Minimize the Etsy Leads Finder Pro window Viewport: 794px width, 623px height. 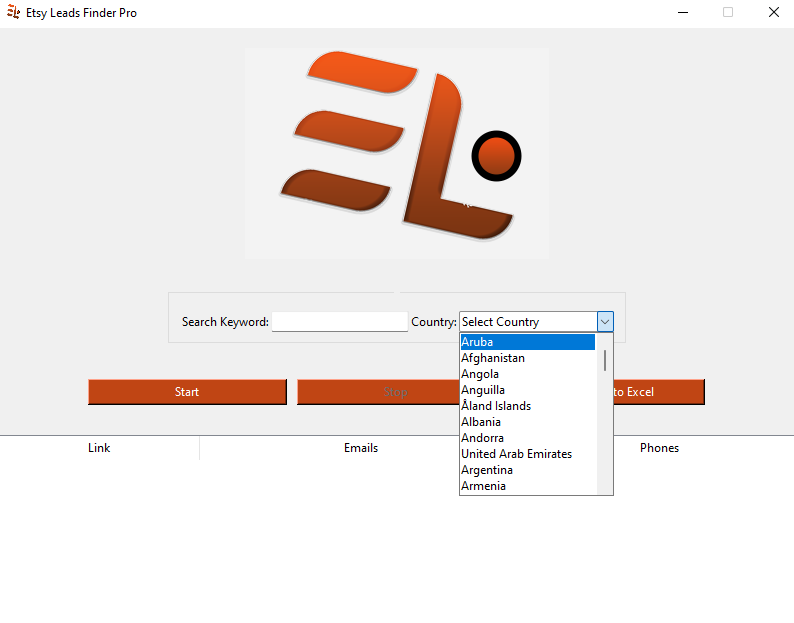(x=683, y=12)
